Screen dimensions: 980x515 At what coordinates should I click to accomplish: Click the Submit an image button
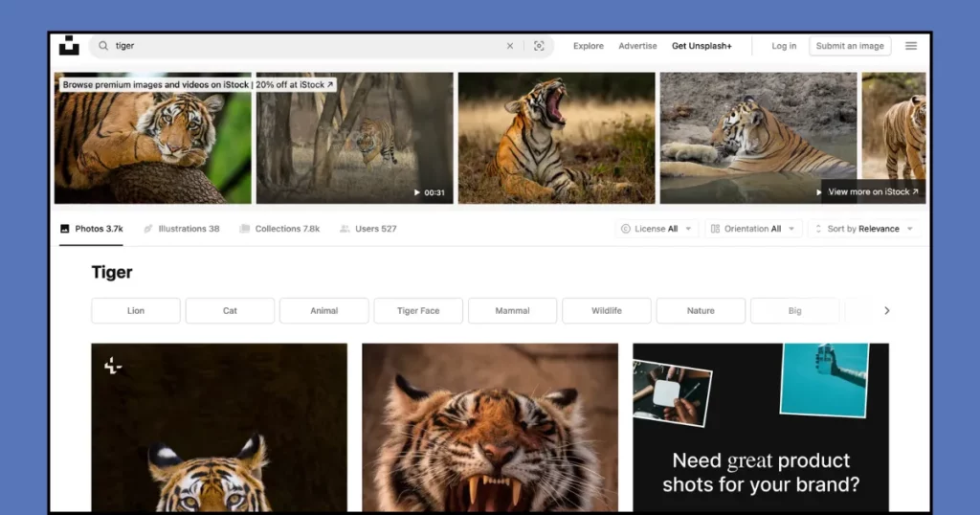[x=850, y=46]
